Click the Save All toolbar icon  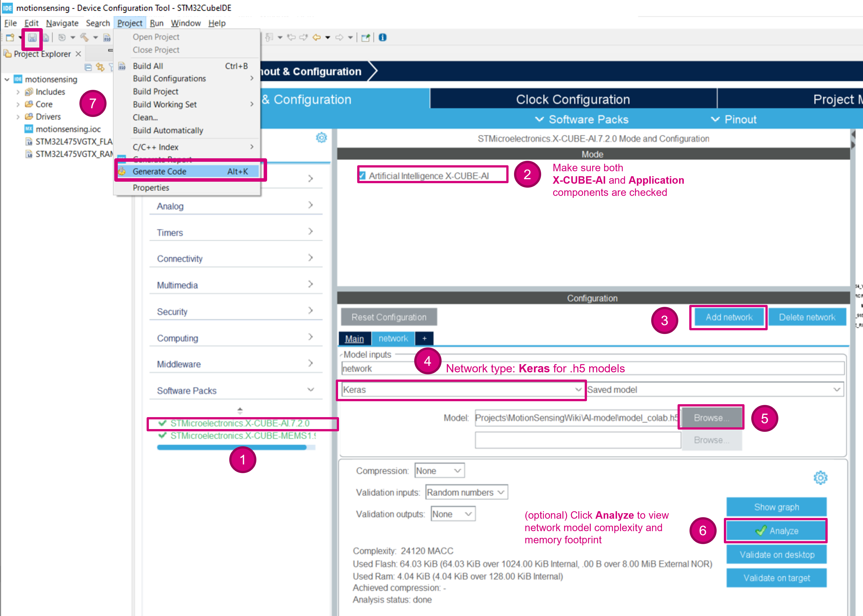pos(46,38)
